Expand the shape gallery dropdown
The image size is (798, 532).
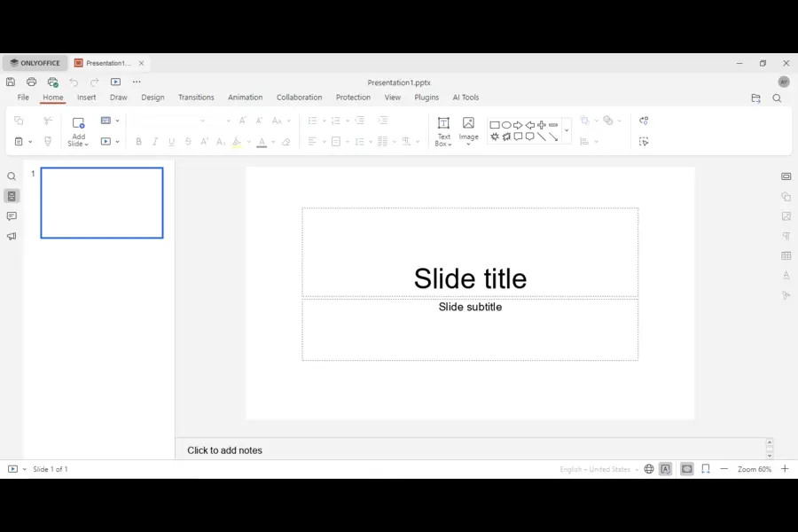[x=567, y=131]
